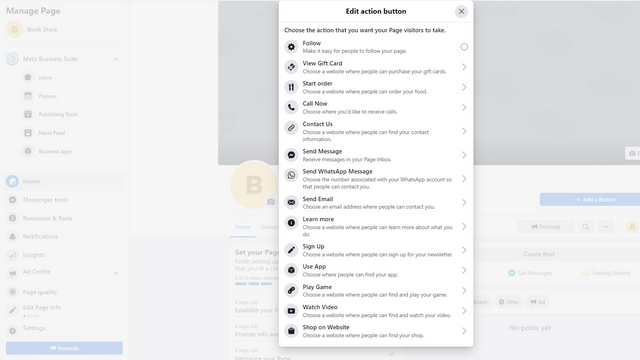The width and height of the screenshot is (640, 360).
Task: Open Insights in the sidebar
Action: coord(33,255)
